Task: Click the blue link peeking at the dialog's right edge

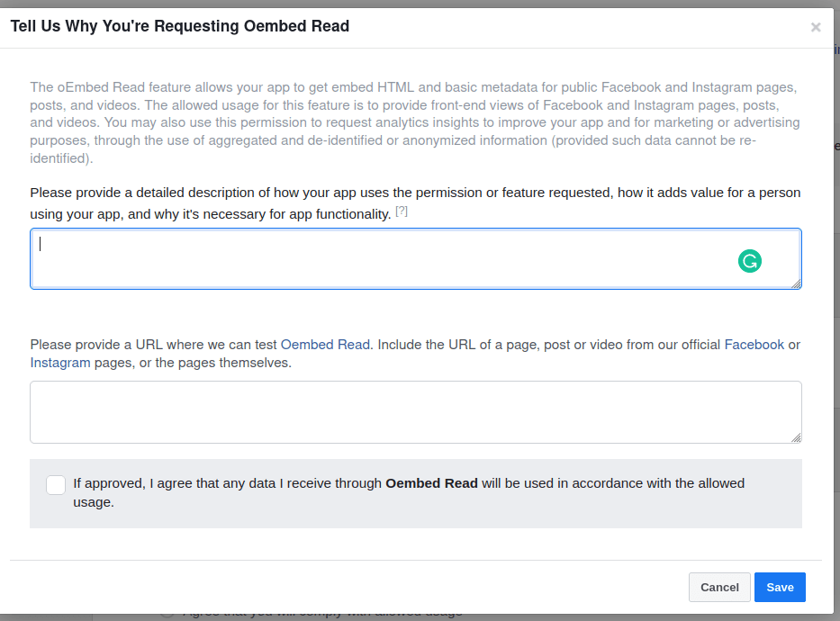Action: point(835,49)
